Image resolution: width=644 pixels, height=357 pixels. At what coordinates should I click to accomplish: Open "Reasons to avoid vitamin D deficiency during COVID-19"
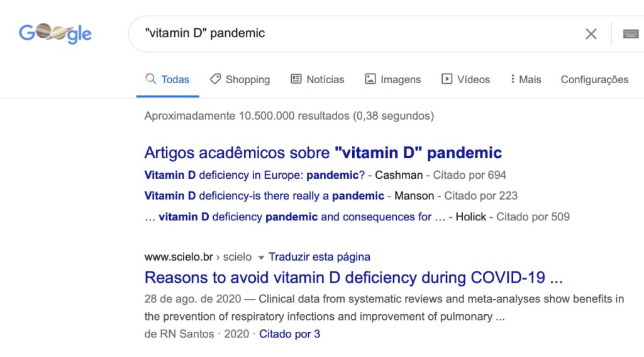353,278
